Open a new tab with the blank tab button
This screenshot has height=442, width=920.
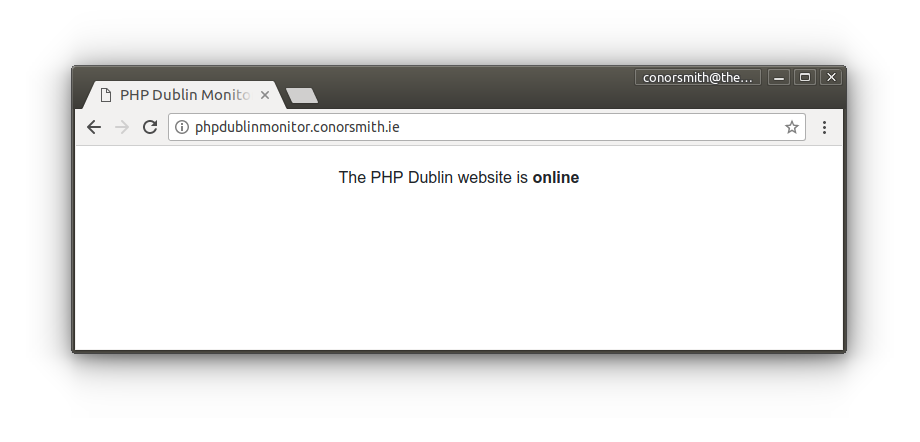[x=302, y=95]
